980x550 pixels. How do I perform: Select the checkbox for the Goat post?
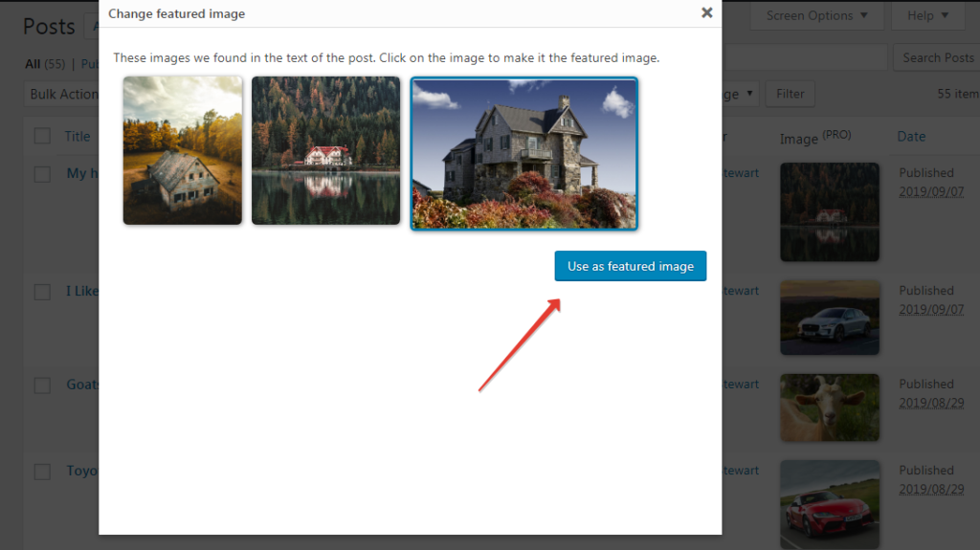[x=42, y=385]
